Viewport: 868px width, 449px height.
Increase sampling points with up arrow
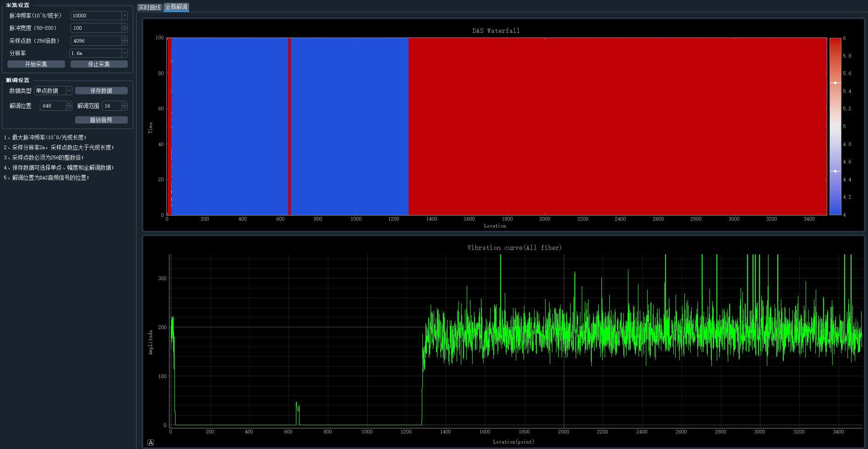point(125,38)
